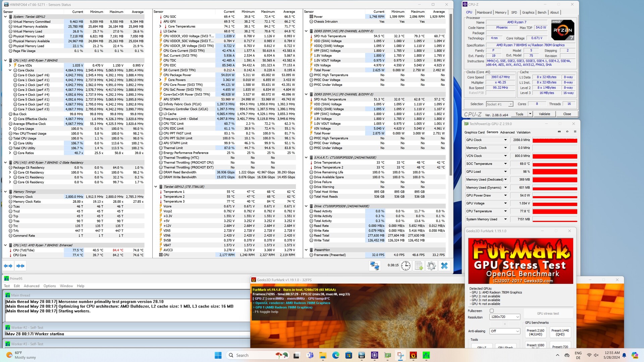The height and width of the screenshot is (362, 644).
Task: Open GPU-Z Graphics Card tab
Action: point(474,132)
